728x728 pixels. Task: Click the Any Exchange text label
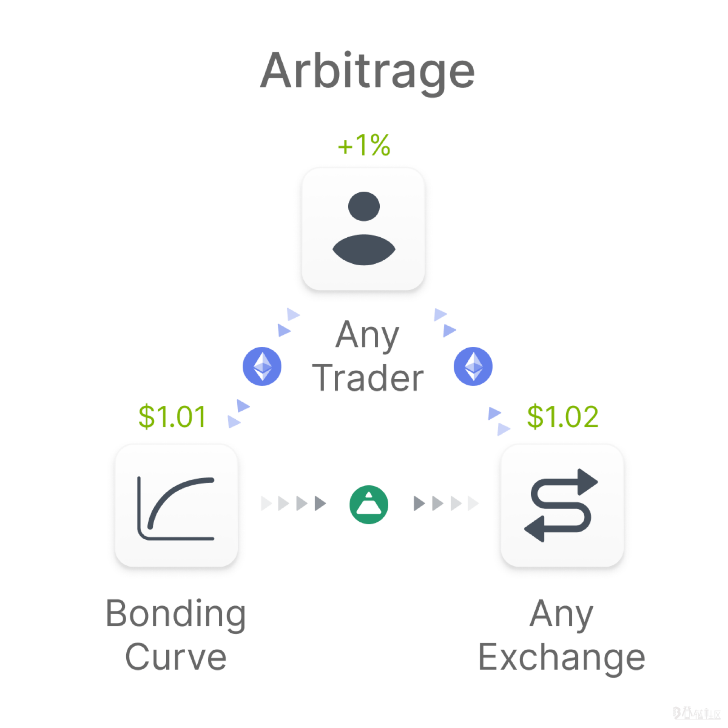point(562,635)
